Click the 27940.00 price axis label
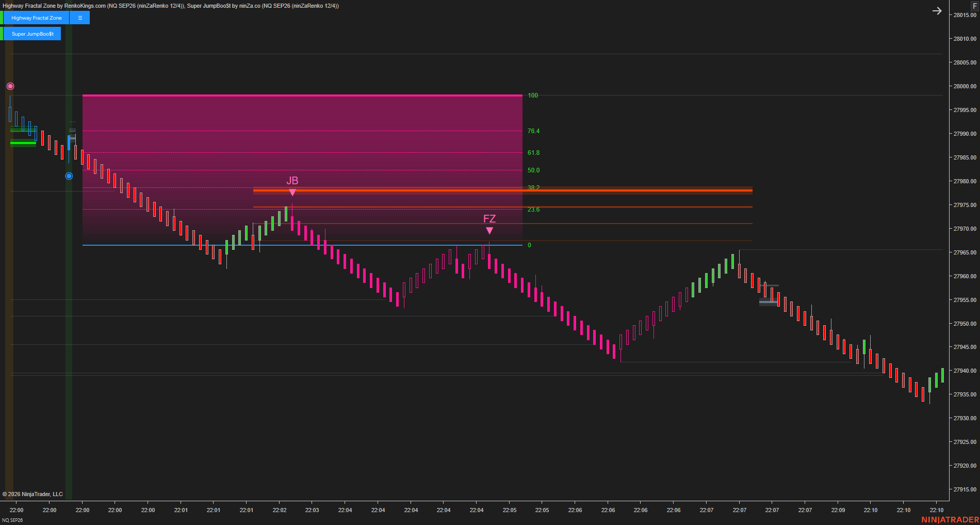980x525 pixels. point(965,371)
